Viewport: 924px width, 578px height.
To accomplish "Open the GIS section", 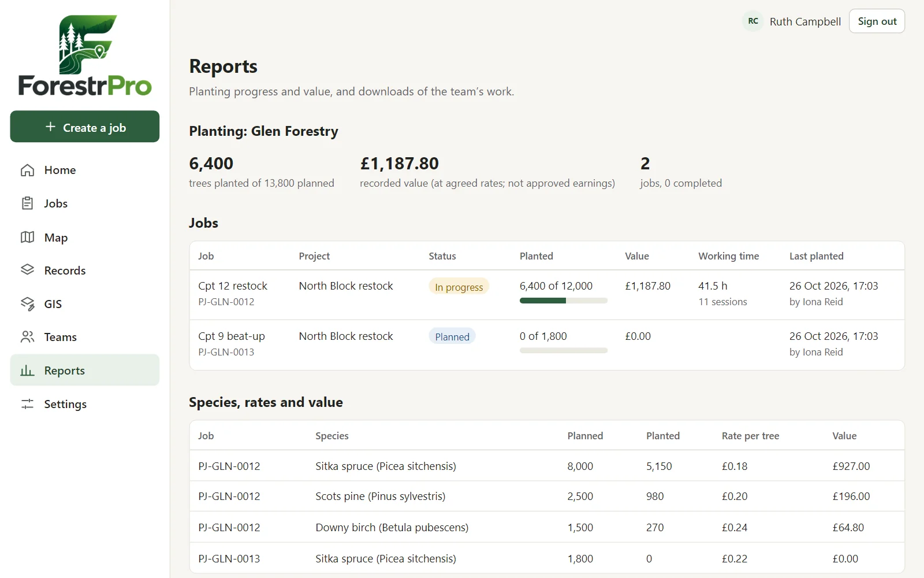I will (x=85, y=303).
